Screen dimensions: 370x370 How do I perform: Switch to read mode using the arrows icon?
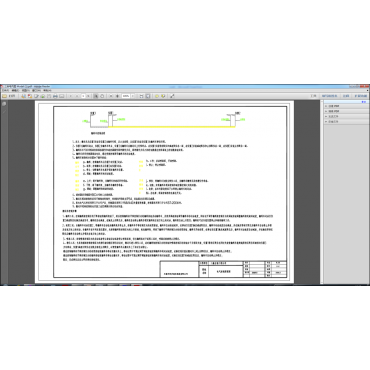coord(172,96)
